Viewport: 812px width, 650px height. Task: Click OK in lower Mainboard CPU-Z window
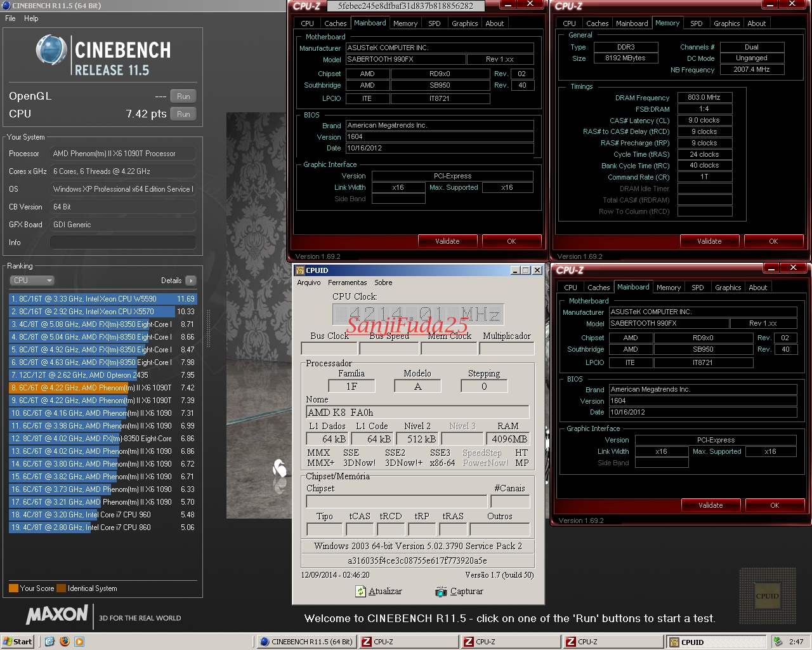(775, 505)
